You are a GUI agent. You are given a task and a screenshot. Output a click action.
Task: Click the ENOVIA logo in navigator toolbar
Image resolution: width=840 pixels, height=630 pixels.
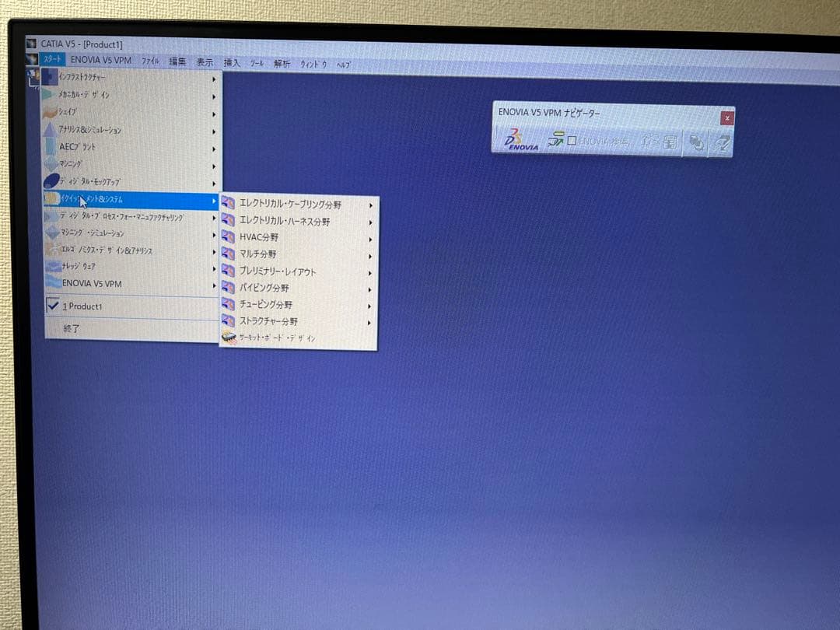pyautogui.click(x=517, y=142)
